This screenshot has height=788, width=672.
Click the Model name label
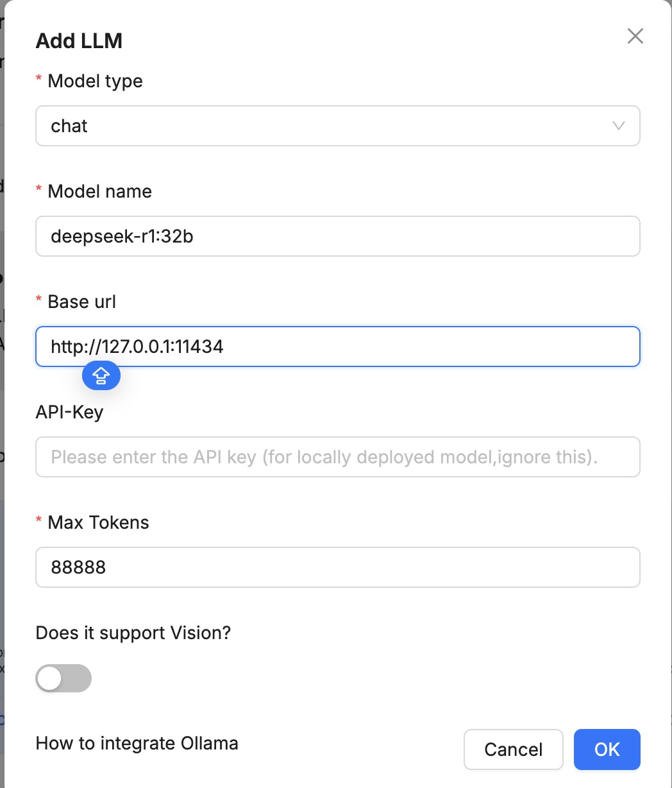99,191
